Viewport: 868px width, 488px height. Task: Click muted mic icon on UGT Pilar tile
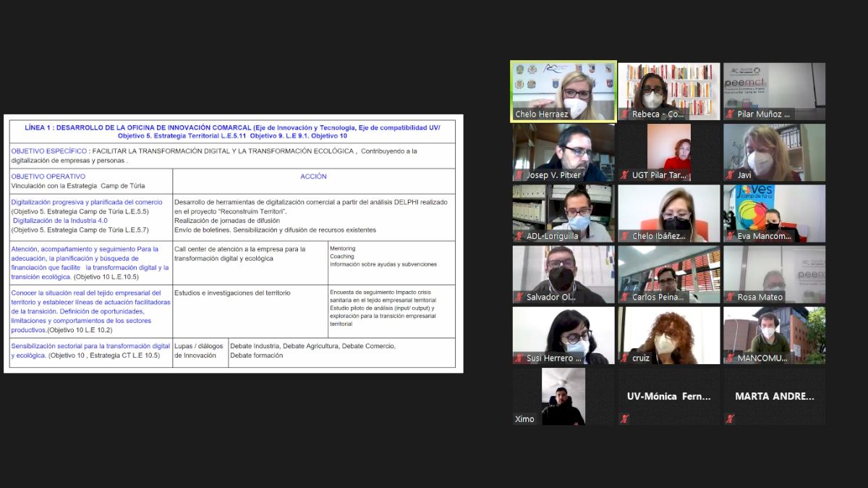point(625,175)
